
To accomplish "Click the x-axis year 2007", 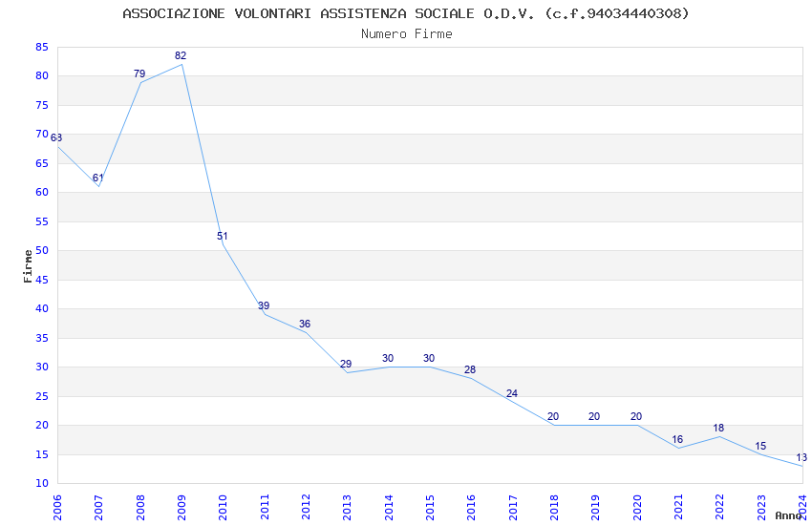I will pos(98,508).
